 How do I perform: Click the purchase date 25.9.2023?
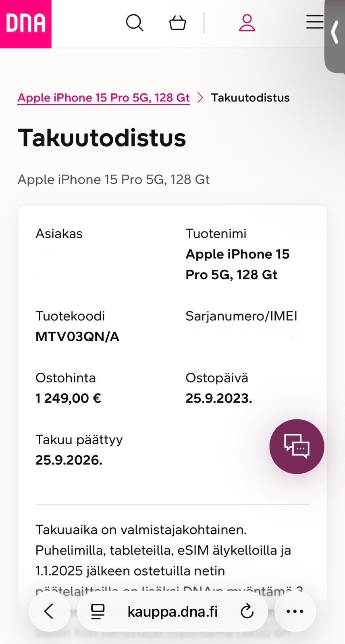[219, 398]
